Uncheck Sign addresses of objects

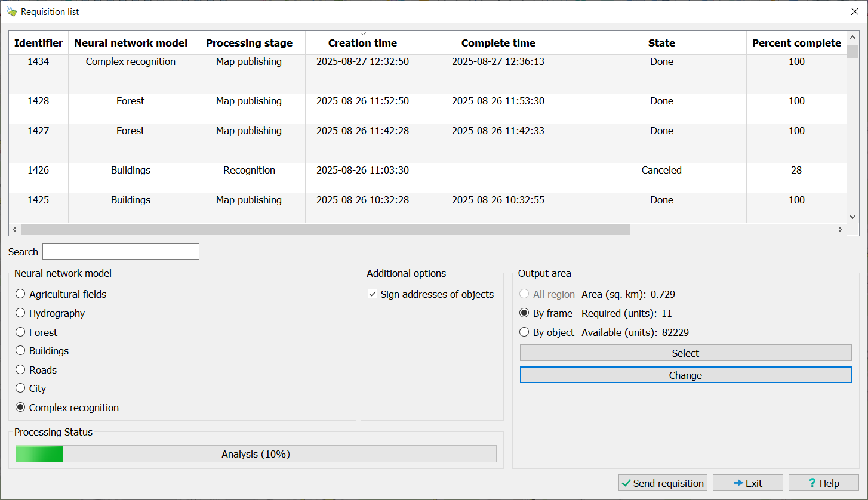(373, 294)
